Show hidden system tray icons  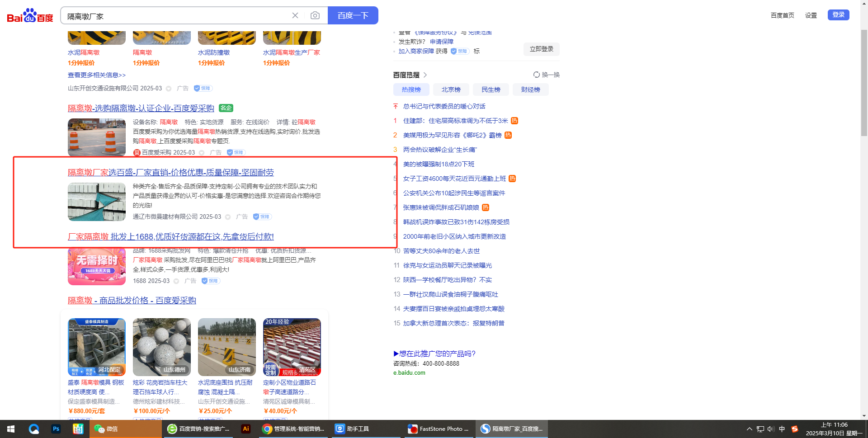pos(750,429)
